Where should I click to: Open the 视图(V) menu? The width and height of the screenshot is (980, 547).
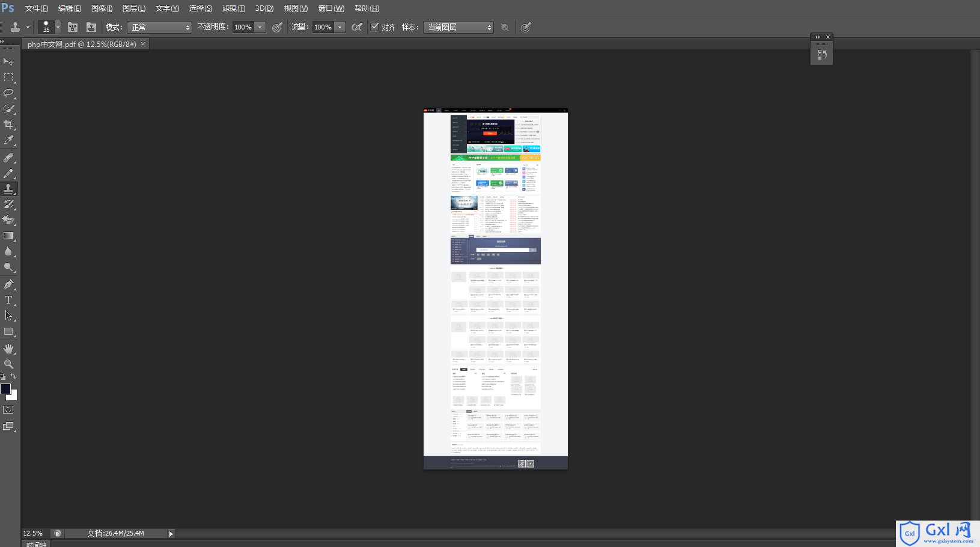pyautogui.click(x=296, y=8)
